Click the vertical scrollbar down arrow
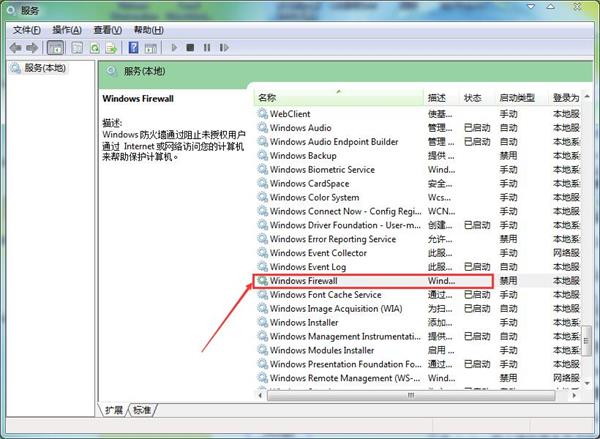This screenshot has width=600, height=439. coord(587,383)
